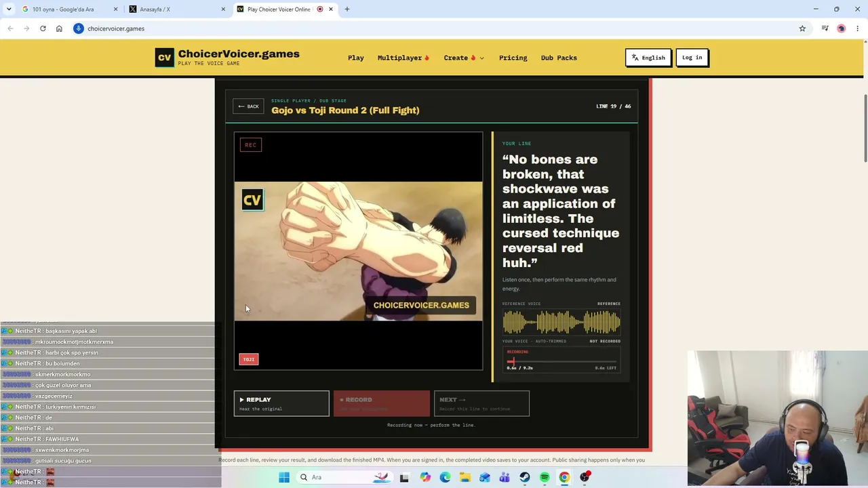The height and width of the screenshot is (488, 868).
Task: Go to ChoicerVoicer.games home via site title
Action: pos(239,54)
